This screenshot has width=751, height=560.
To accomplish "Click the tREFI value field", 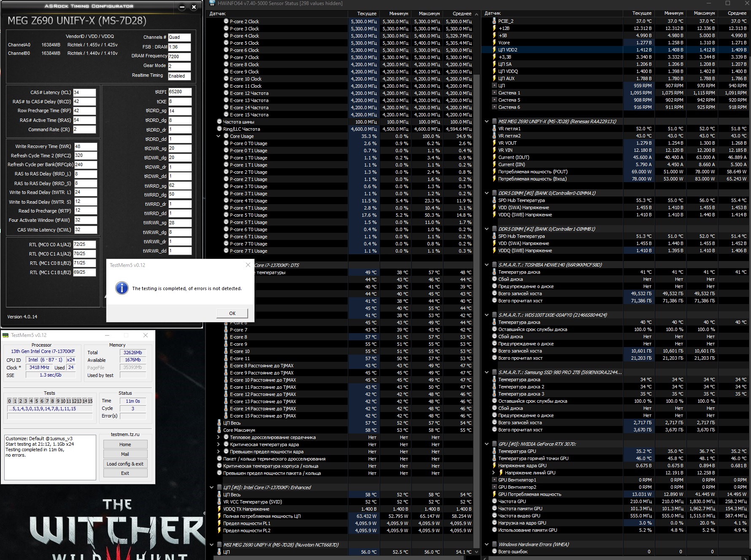I will 180,92.
